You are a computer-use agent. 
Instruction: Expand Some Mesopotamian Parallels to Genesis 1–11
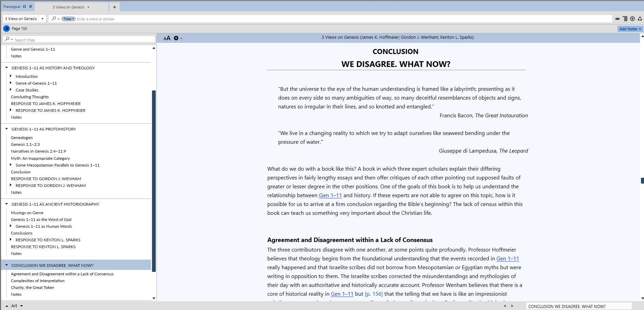pyautogui.click(x=11, y=165)
